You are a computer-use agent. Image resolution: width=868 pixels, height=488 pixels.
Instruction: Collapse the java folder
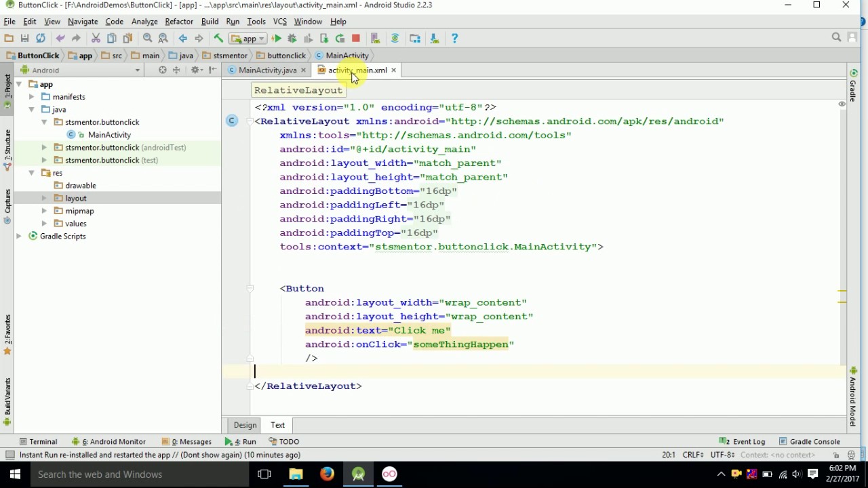[31, 109]
